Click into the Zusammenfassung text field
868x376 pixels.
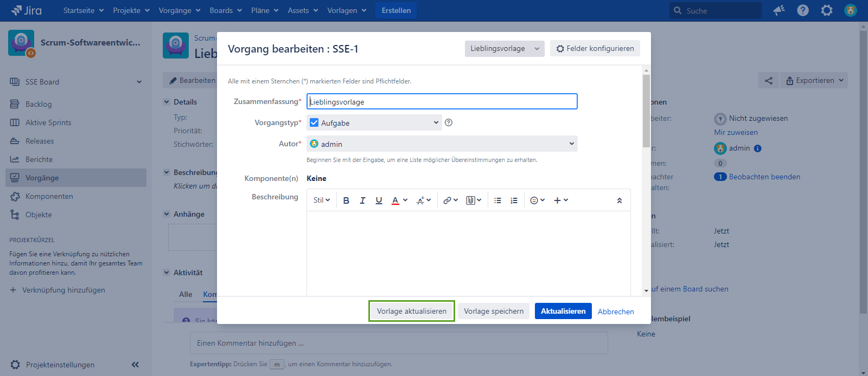pos(442,102)
